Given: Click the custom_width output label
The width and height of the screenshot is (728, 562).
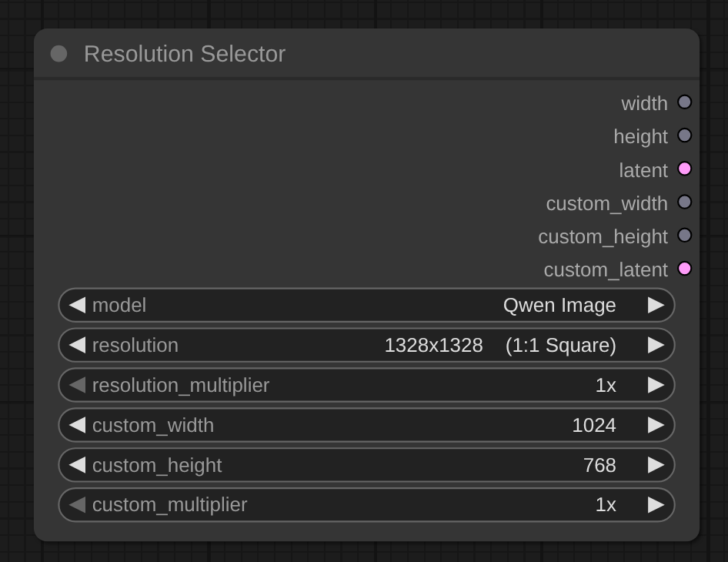Looking at the screenshot, I should 607,203.
